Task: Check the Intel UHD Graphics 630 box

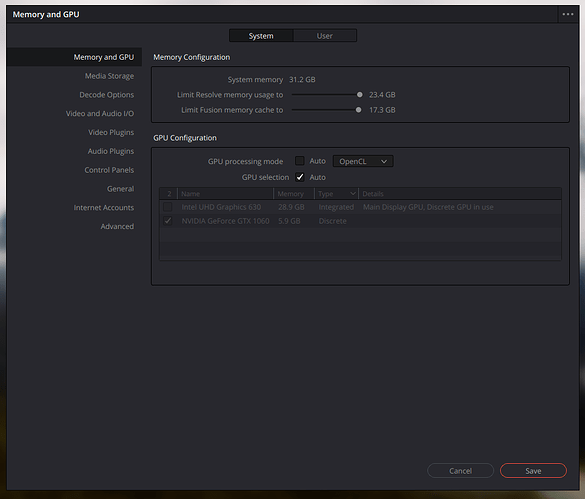Action: tap(168, 207)
